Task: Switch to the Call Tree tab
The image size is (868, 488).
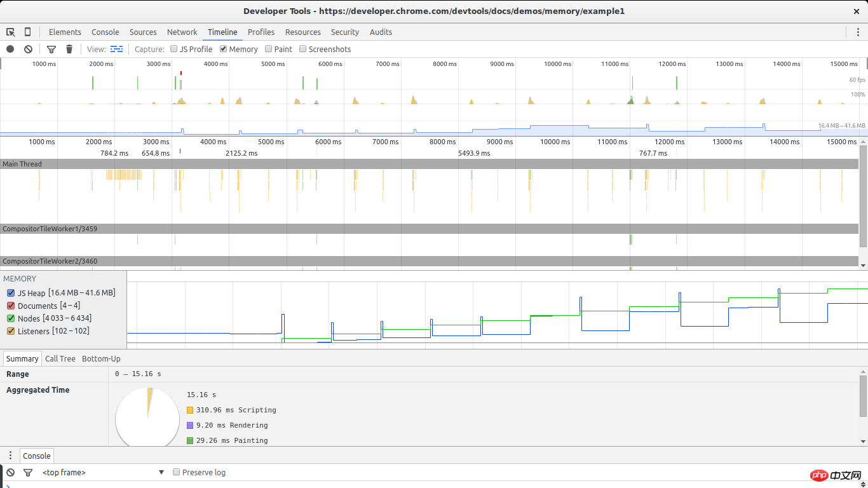Action: tap(60, 359)
